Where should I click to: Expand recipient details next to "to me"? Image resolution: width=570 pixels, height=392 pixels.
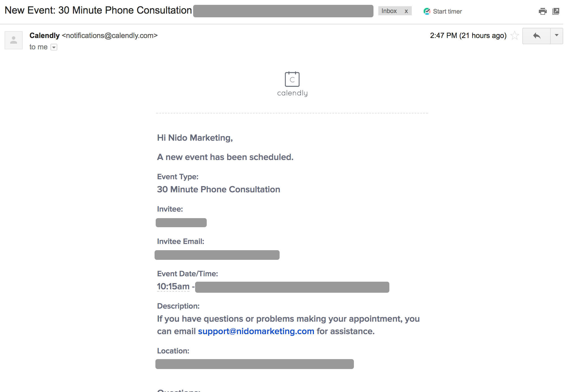tap(54, 47)
